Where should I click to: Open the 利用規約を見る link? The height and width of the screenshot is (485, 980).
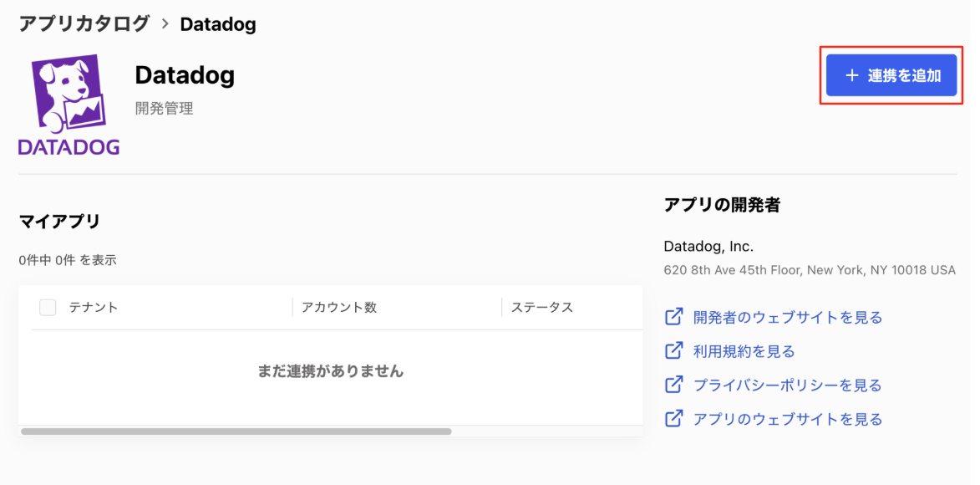(744, 351)
